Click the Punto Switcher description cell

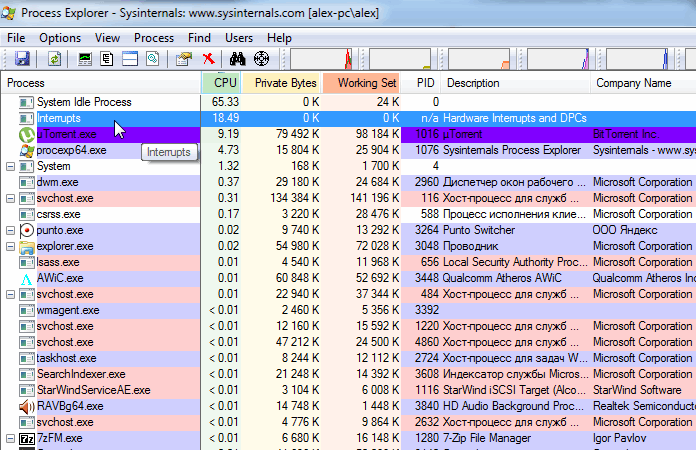pyautogui.click(x=479, y=230)
